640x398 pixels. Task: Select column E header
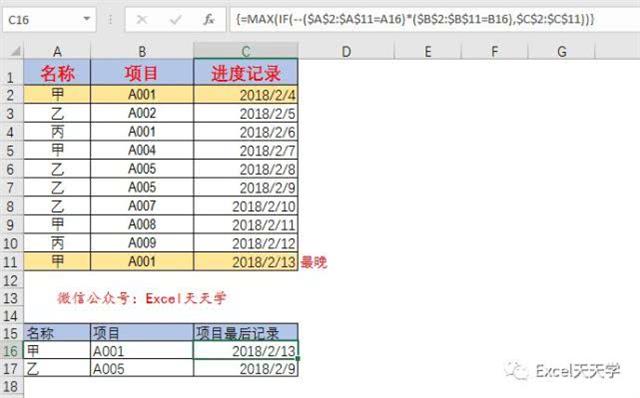(x=427, y=51)
